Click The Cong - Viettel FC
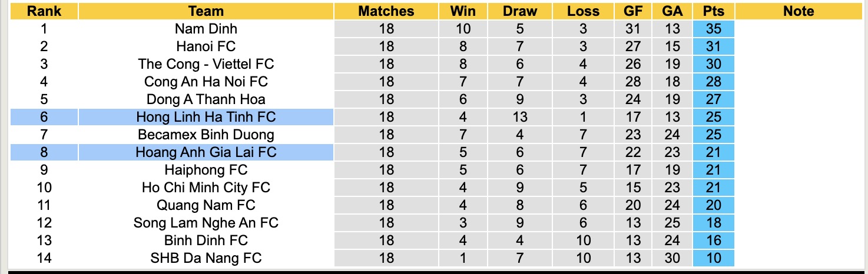Image resolution: width=868 pixels, height=274 pixels. (206, 64)
